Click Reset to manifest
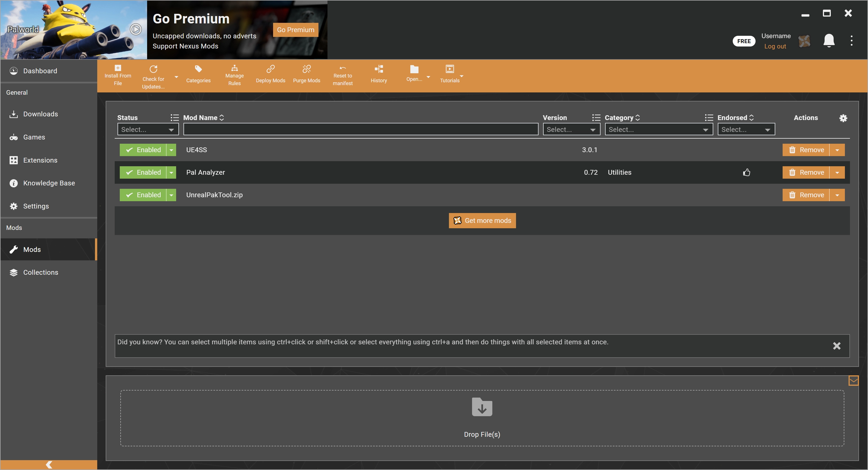The image size is (868, 470). click(342, 76)
